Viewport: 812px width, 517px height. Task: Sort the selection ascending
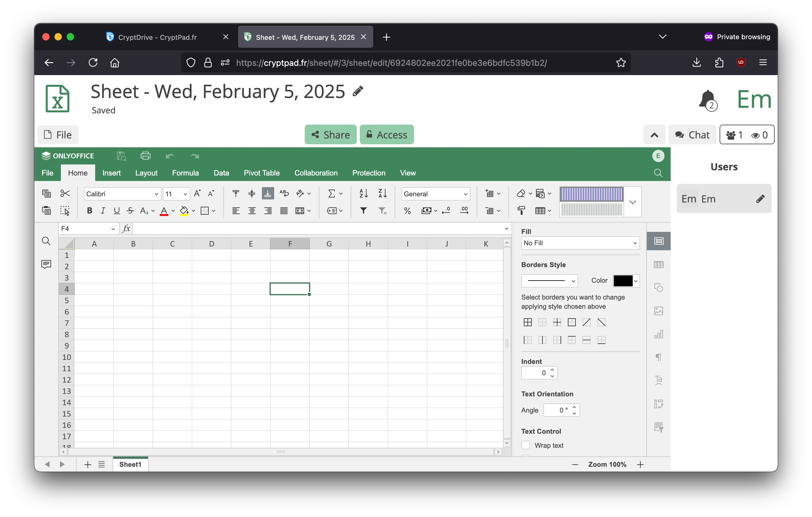pyautogui.click(x=363, y=193)
